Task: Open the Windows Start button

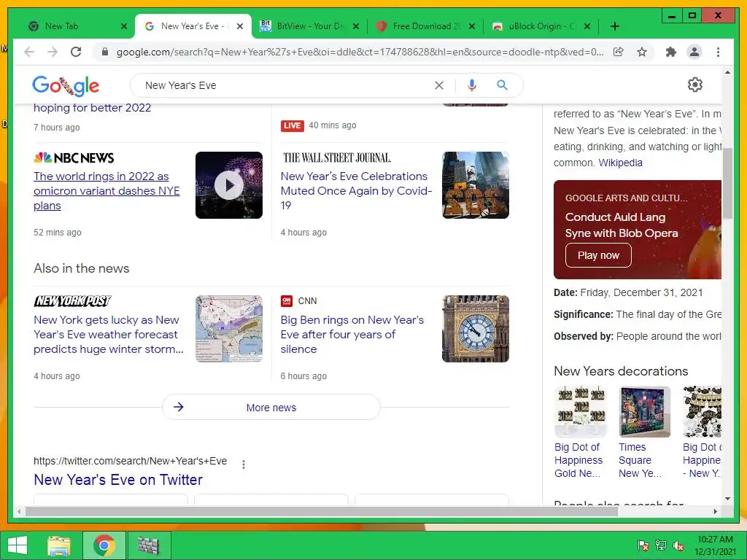Action: tap(18, 545)
